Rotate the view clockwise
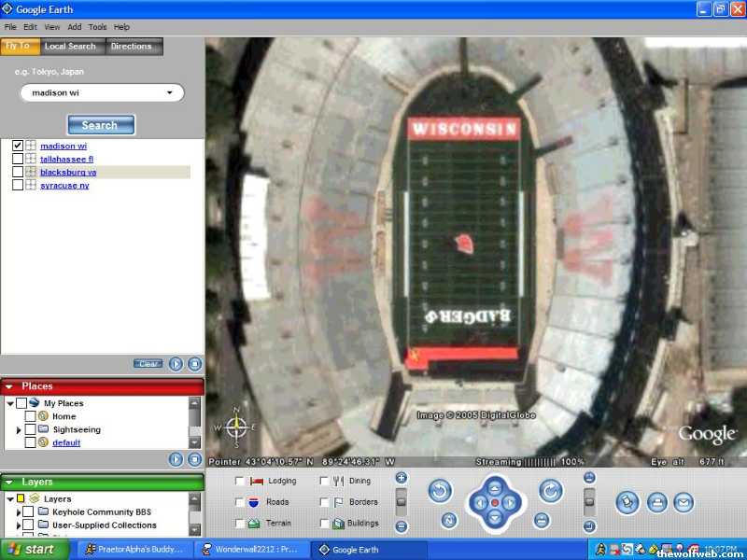747x560 pixels. pos(551,490)
